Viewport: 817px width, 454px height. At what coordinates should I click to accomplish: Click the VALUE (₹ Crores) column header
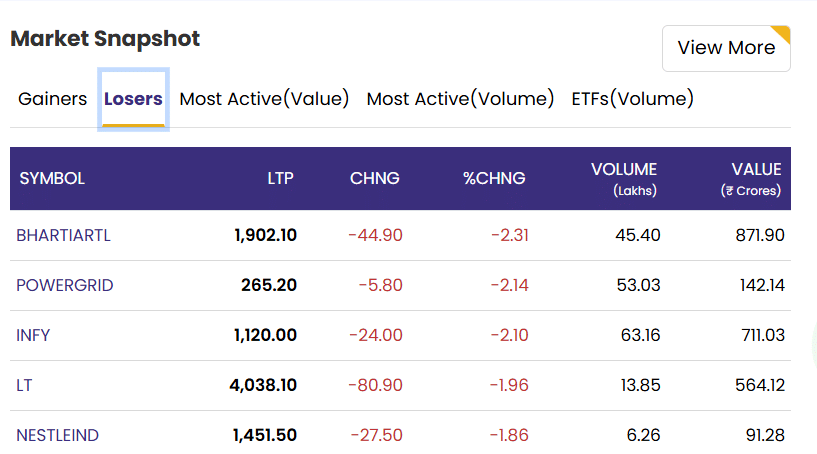click(751, 179)
